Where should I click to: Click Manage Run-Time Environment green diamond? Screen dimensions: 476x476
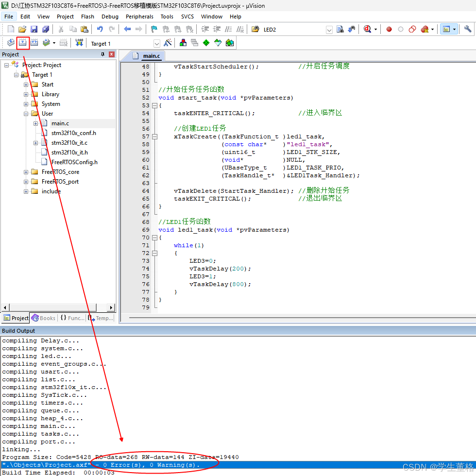point(206,43)
